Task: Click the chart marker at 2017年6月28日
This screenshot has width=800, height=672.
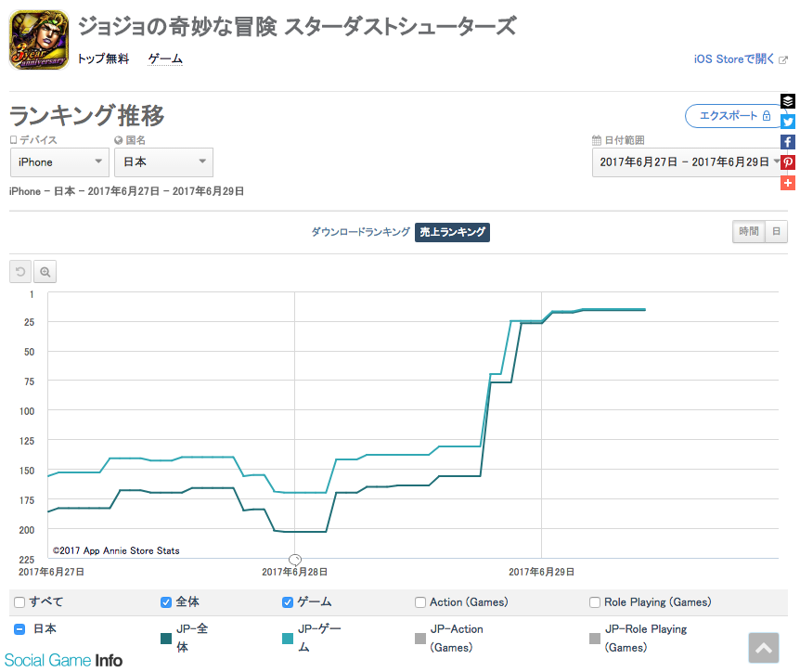Action: point(295,560)
